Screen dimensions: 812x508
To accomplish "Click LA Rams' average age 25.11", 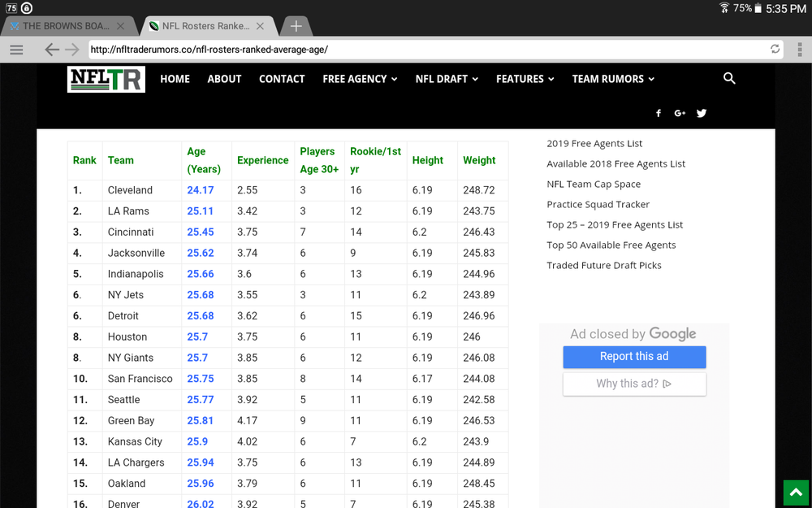I will point(201,211).
